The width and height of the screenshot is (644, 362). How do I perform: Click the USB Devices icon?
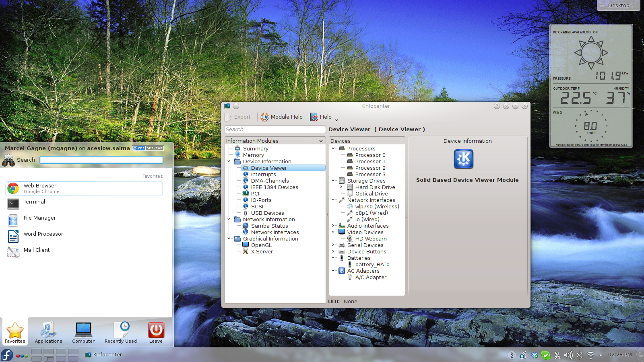[246, 213]
